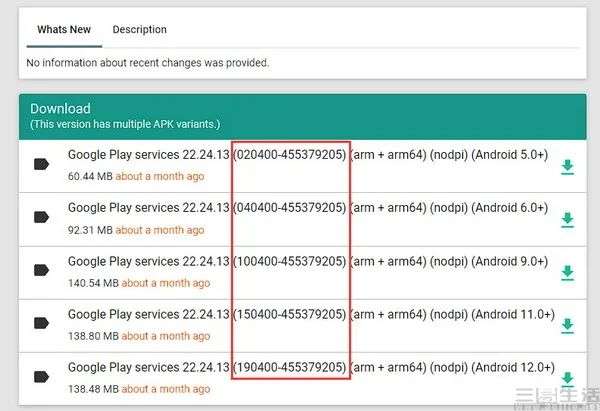Switch to the Whats New tab
The width and height of the screenshot is (600, 411).
pyautogui.click(x=64, y=29)
